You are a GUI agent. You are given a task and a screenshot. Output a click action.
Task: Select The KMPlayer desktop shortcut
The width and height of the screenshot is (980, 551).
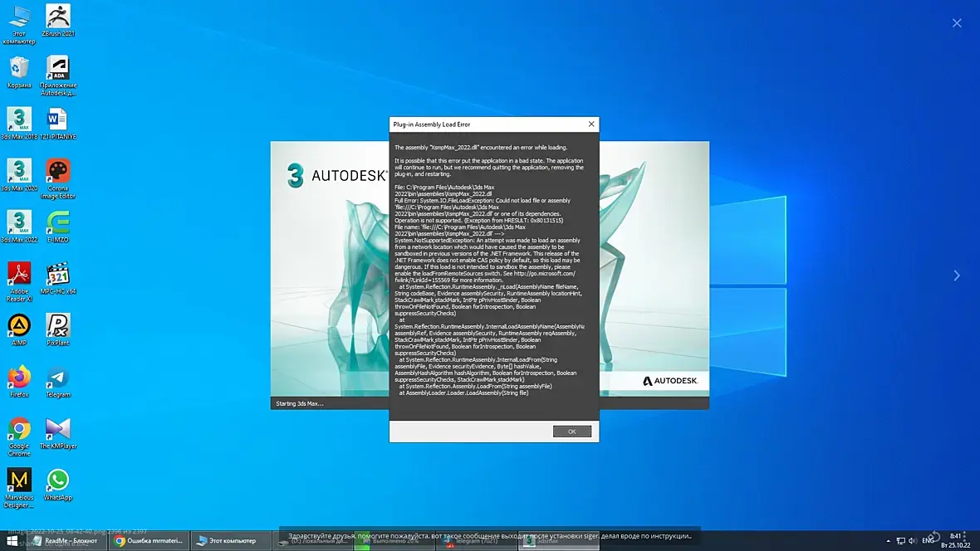58,433
